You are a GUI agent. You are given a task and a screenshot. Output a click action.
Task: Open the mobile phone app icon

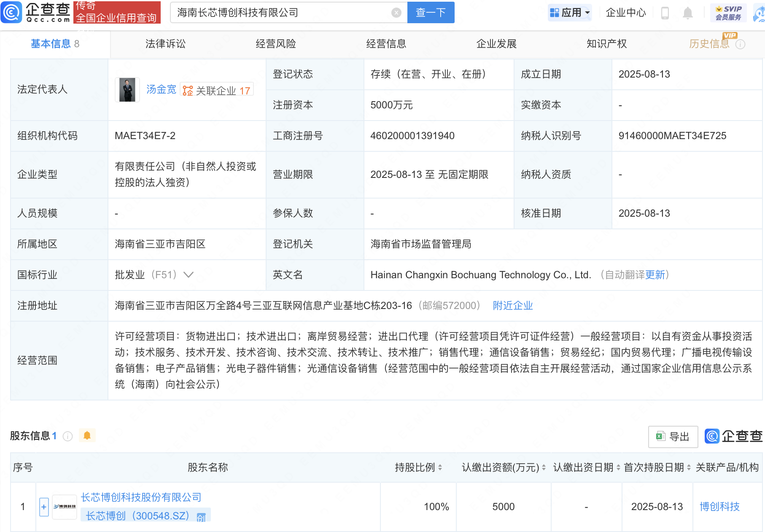[665, 13]
